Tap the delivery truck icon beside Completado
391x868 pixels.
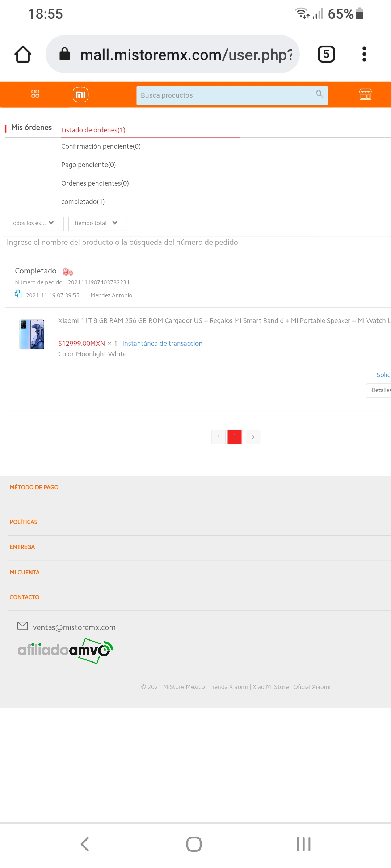[68, 272]
